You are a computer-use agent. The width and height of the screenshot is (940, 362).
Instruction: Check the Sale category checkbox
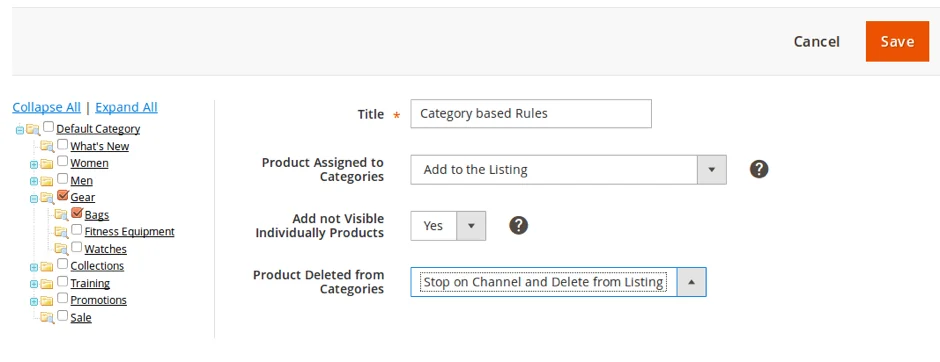tap(62, 315)
